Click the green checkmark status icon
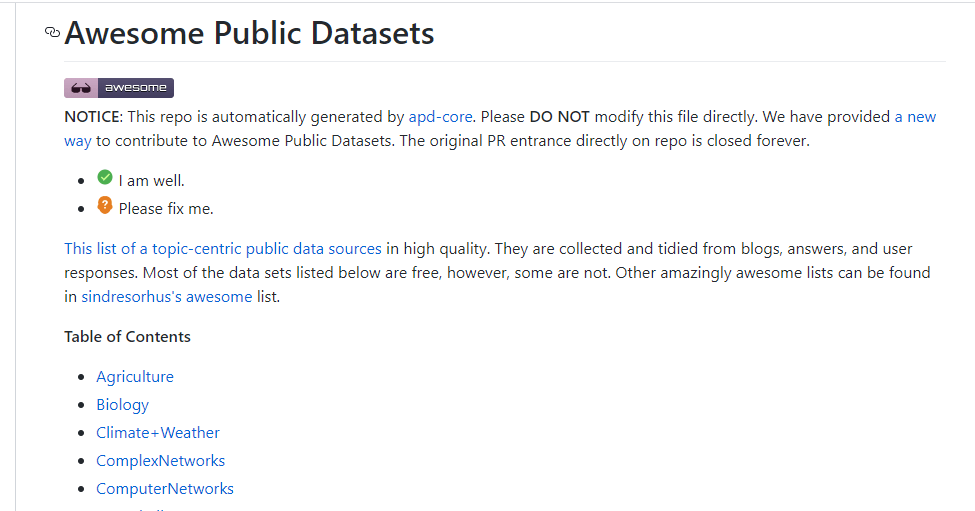Screen dimensions: 975x511 105,178
